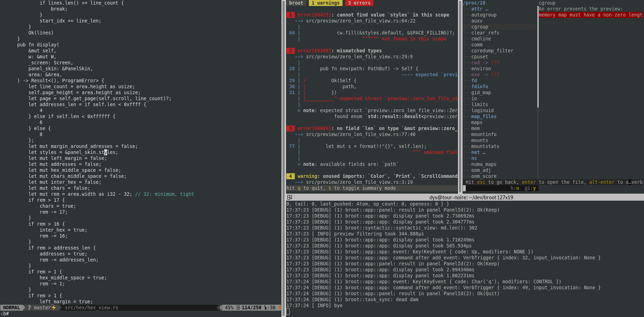
Task: Click the 3 errors tab
Action: click(x=359, y=3)
